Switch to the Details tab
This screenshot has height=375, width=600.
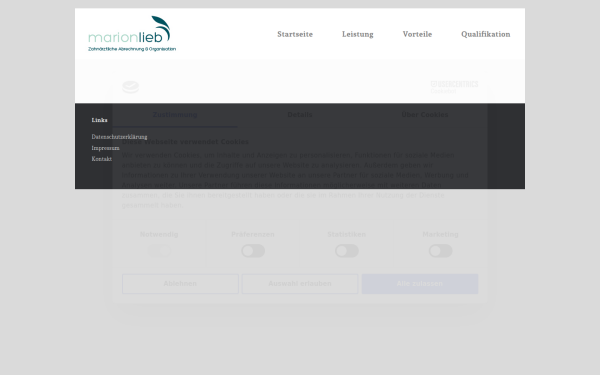point(300,115)
